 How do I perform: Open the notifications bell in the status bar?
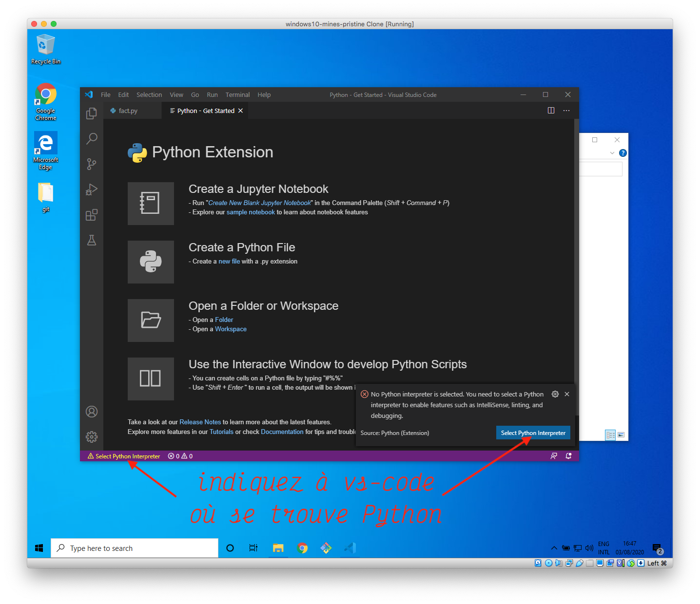[x=568, y=456]
